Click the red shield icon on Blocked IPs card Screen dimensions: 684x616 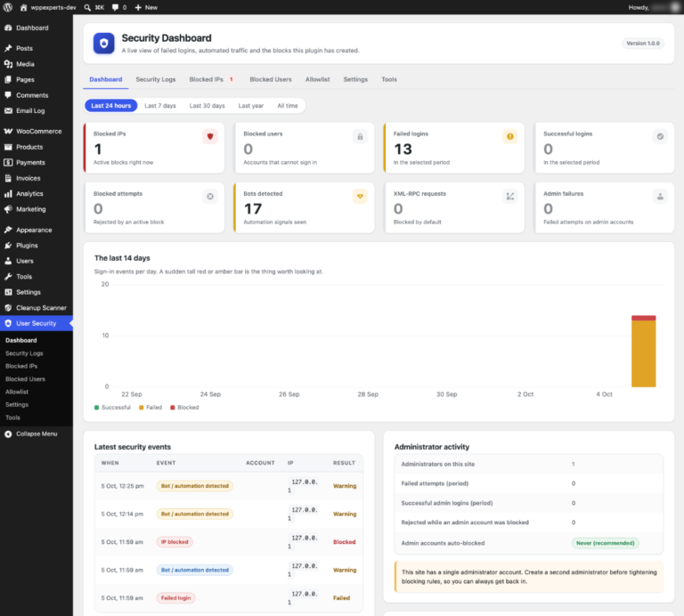click(x=210, y=136)
